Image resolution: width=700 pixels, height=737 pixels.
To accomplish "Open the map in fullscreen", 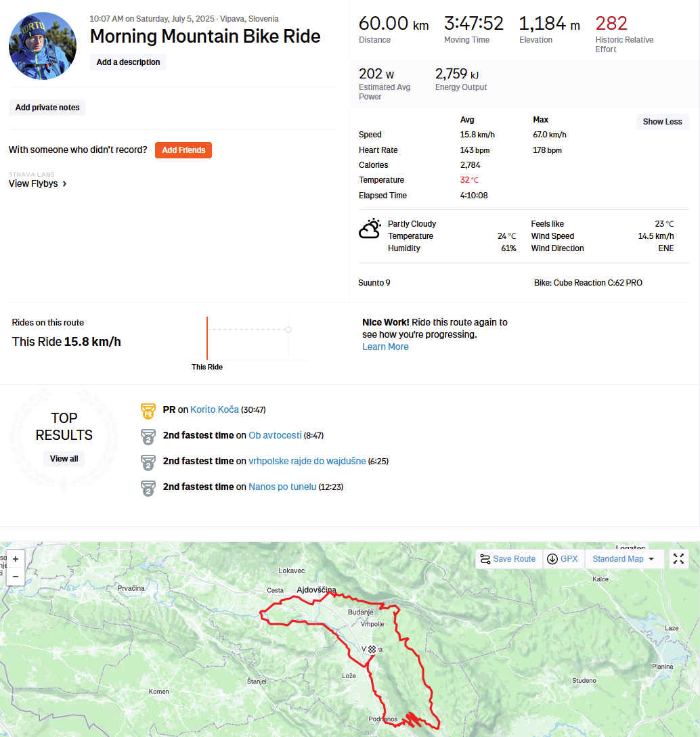I will click(x=678, y=559).
